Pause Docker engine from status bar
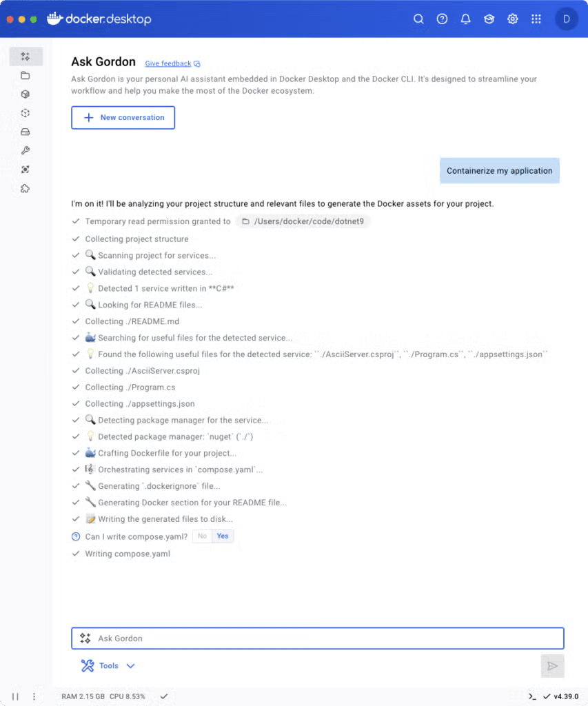588x706 pixels. point(15,696)
